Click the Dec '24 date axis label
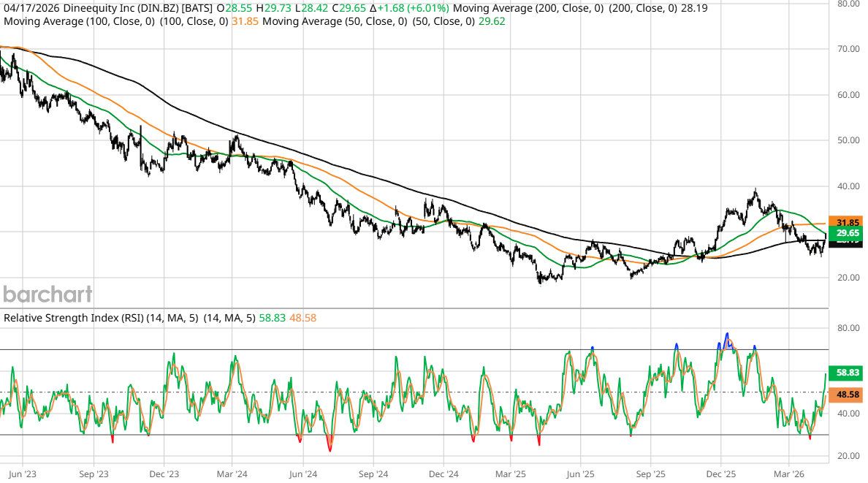The image size is (868, 483). point(444,474)
